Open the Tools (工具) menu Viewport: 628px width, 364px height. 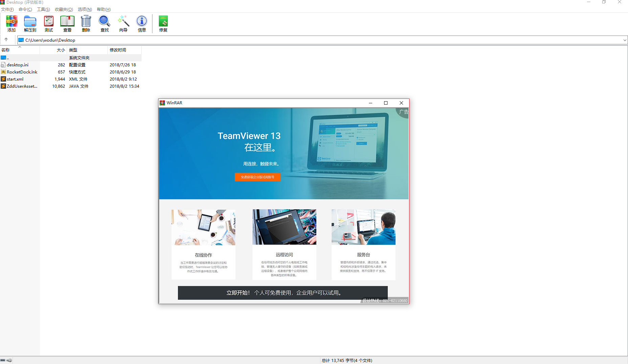click(x=43, y=9)
